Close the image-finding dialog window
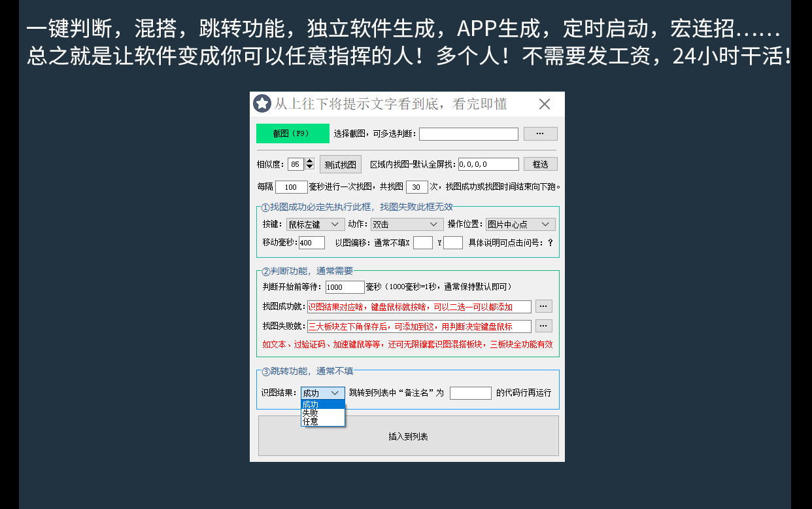 (544, 104)
